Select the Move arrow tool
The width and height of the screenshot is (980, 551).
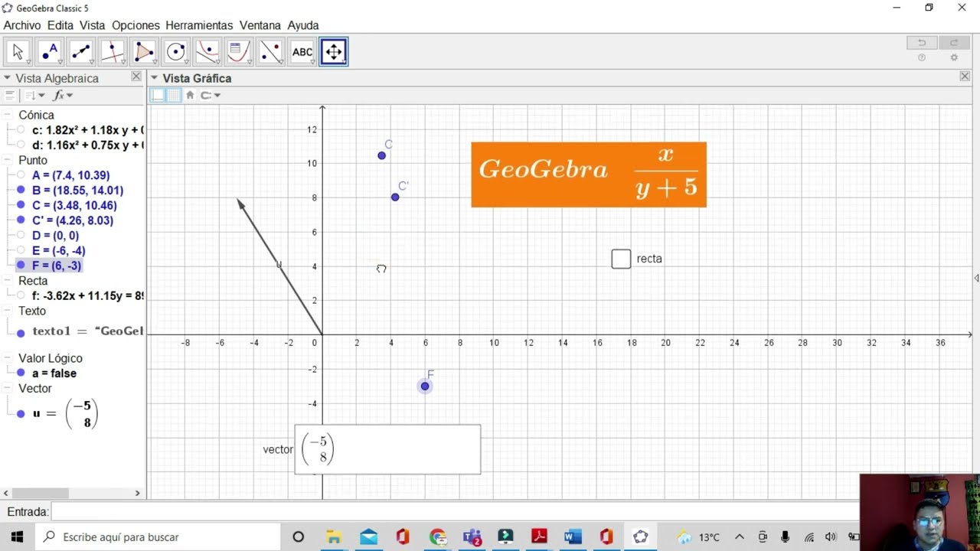point(18,52)
